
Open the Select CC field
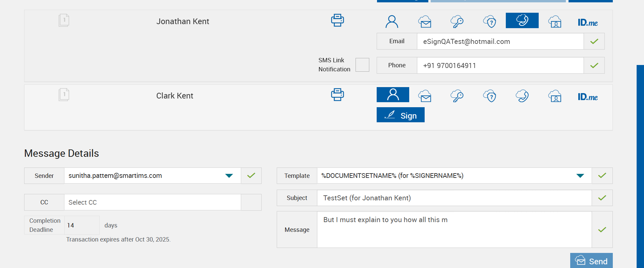[x=152, y=202]
